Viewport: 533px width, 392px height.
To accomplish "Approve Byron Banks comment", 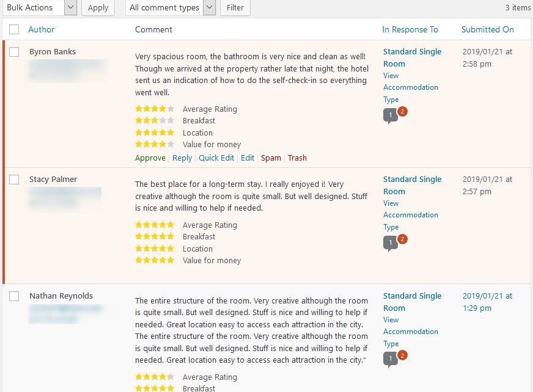I will tap(150, 158).
